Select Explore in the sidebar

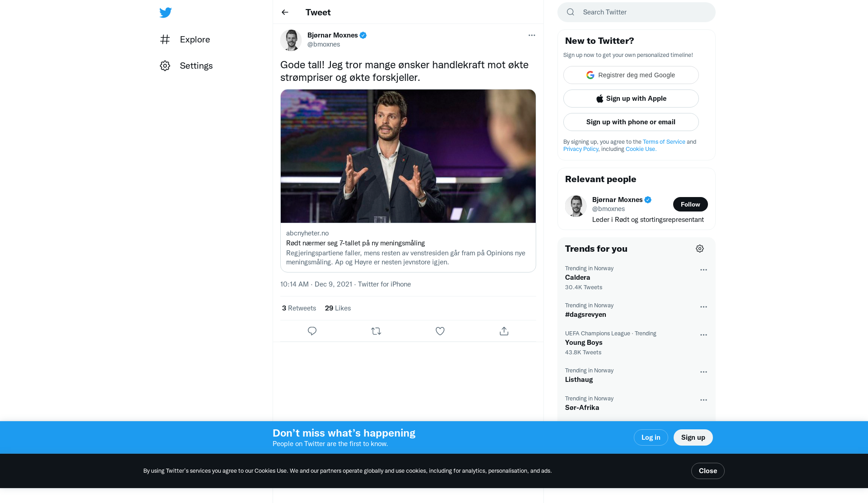(195, 39)
